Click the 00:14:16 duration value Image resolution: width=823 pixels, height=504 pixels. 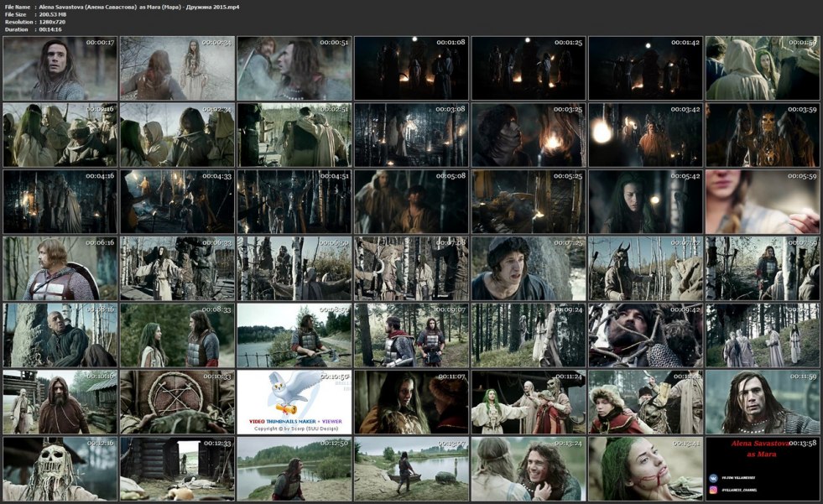tap(51, 29)
